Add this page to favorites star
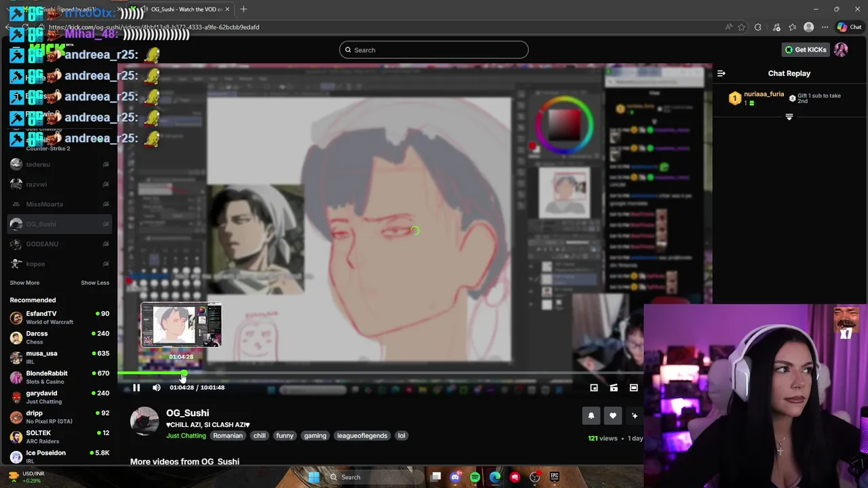 741,27
